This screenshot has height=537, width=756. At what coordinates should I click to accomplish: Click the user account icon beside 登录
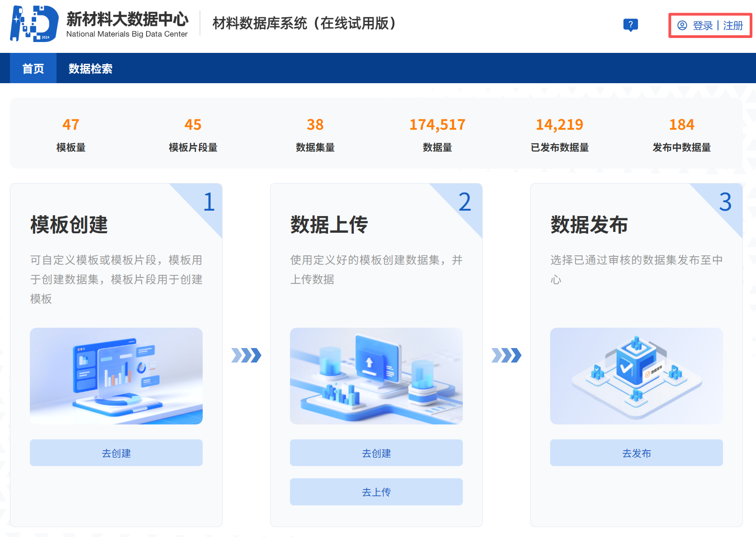[x=682, y=26]
